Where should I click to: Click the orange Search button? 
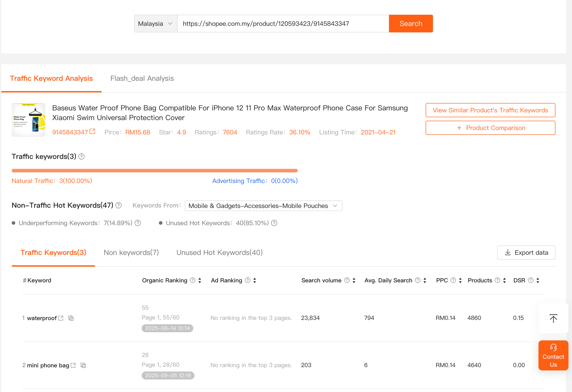(x=411, y=23)
